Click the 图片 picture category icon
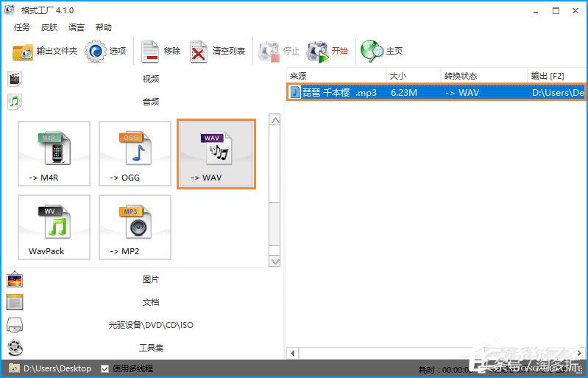Image resolution: width=588 pixels, height=378 pixels. coord(15,279)
